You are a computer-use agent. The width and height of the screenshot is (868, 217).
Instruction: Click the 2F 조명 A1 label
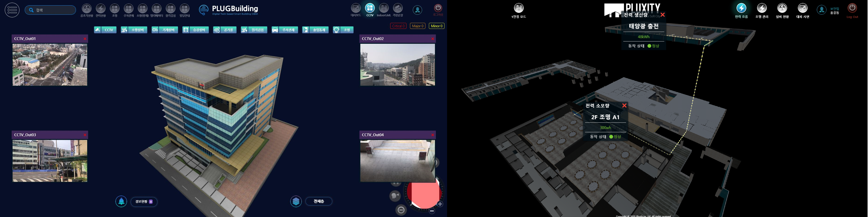(606, 117)
